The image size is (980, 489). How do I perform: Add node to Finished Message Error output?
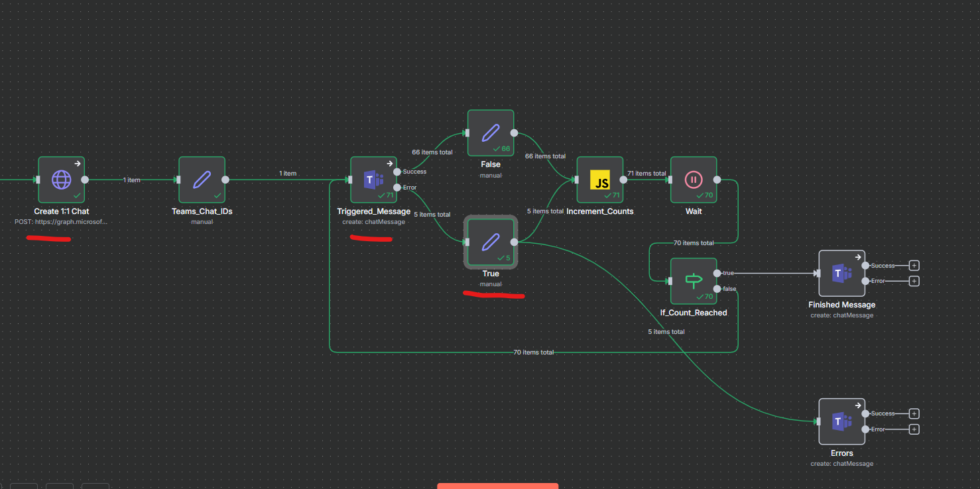pyautogui.click(x=914, y=281)
